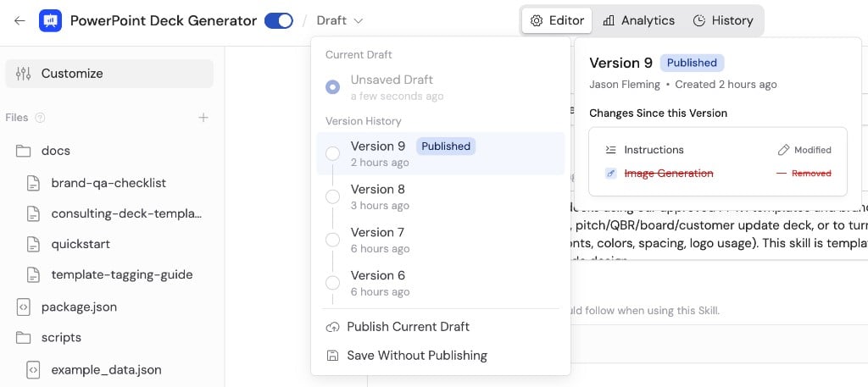Click the Files help question icon
The width and height of the screenshot is (868, 387).
tap(40, 118)
